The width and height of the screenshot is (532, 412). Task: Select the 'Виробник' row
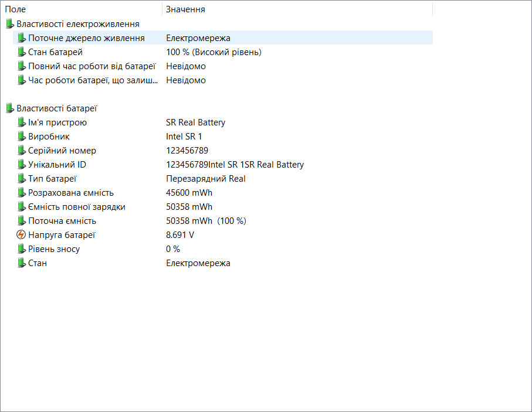222,137
